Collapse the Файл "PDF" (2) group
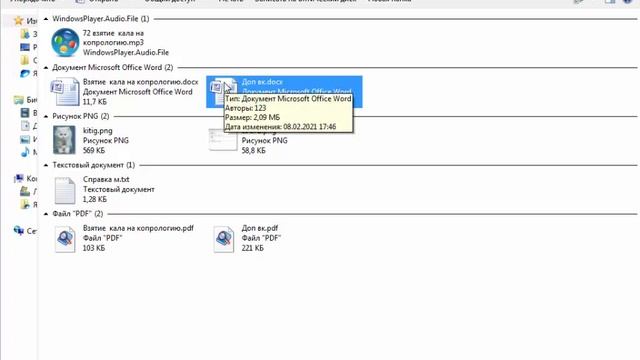Image resolution: width=640 pixels, height=360 pixels. 46,214
